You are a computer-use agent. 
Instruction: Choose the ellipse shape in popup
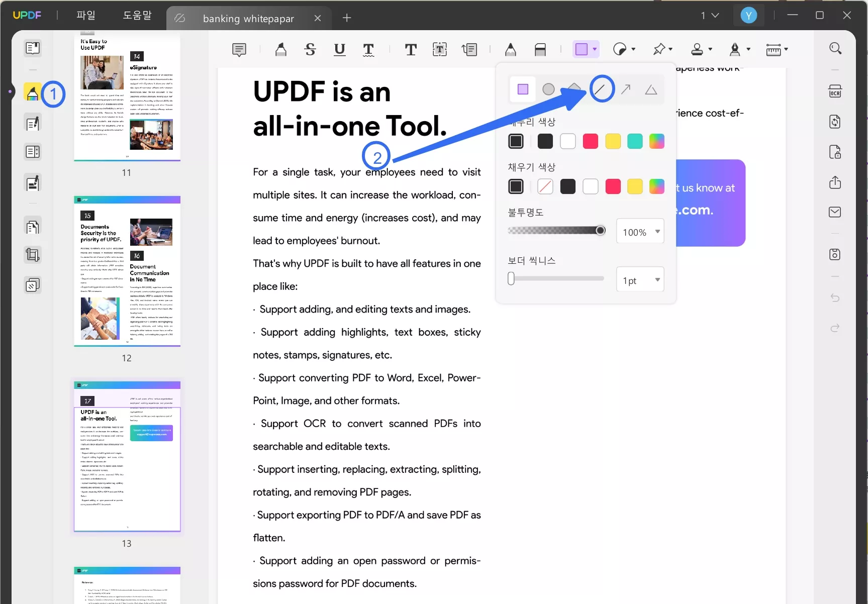pos(548,89)
